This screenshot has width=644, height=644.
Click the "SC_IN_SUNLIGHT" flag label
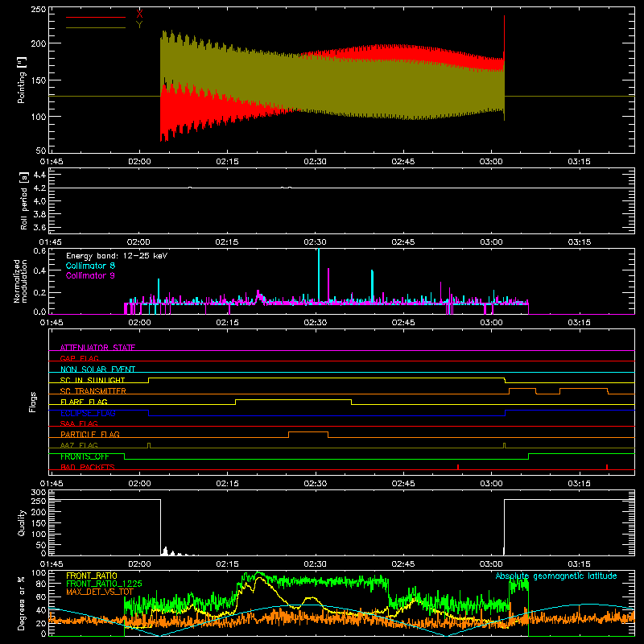click(x=93, y=380)
